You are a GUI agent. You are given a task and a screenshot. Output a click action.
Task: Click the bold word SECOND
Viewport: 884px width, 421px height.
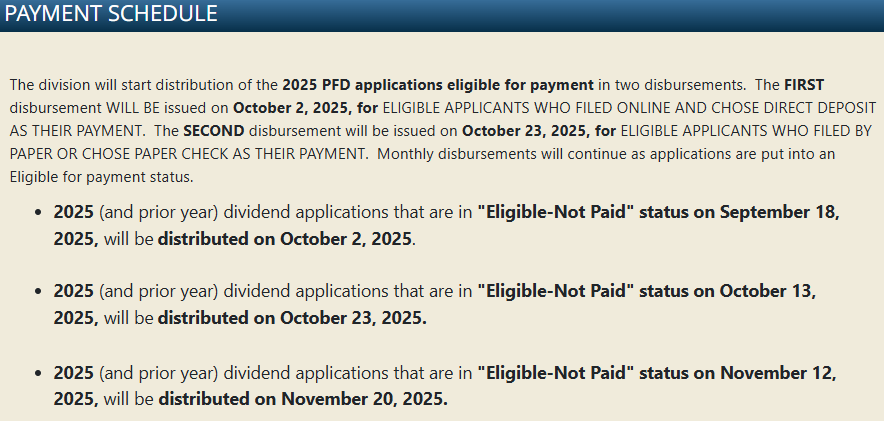[214, 131]
